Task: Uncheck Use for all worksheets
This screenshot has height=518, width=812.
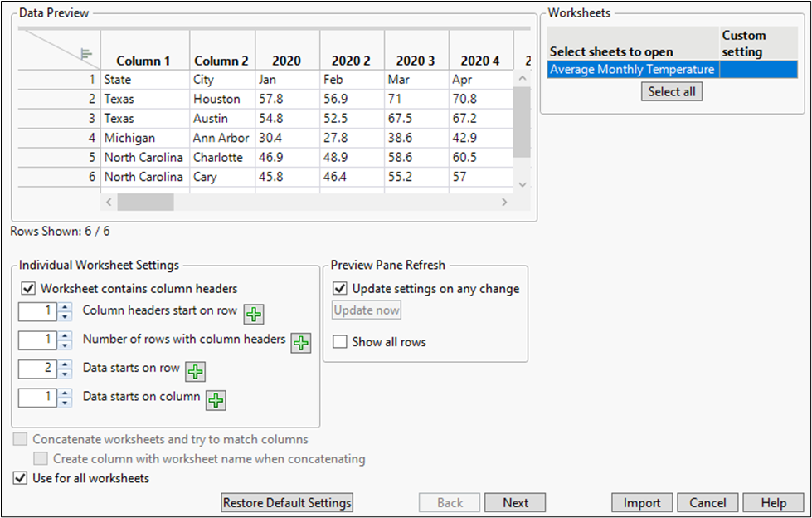Action: [20, 478]
